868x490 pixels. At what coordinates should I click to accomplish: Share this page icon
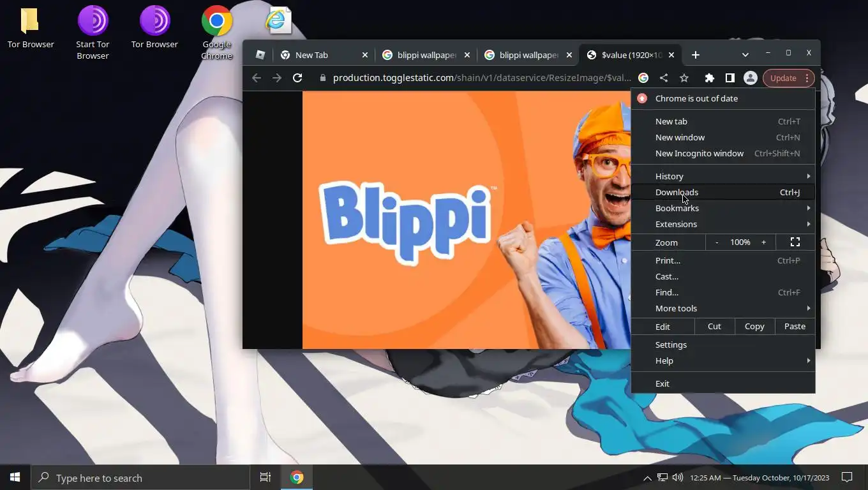664,78
